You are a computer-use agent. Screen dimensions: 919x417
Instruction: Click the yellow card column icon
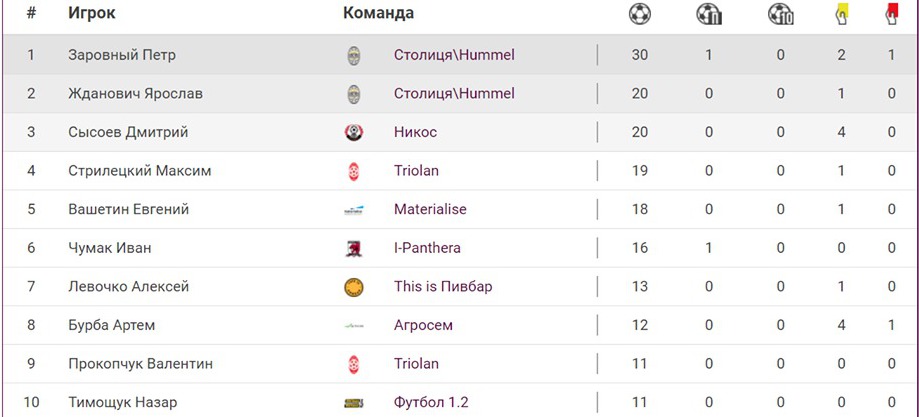pos(842,14)
